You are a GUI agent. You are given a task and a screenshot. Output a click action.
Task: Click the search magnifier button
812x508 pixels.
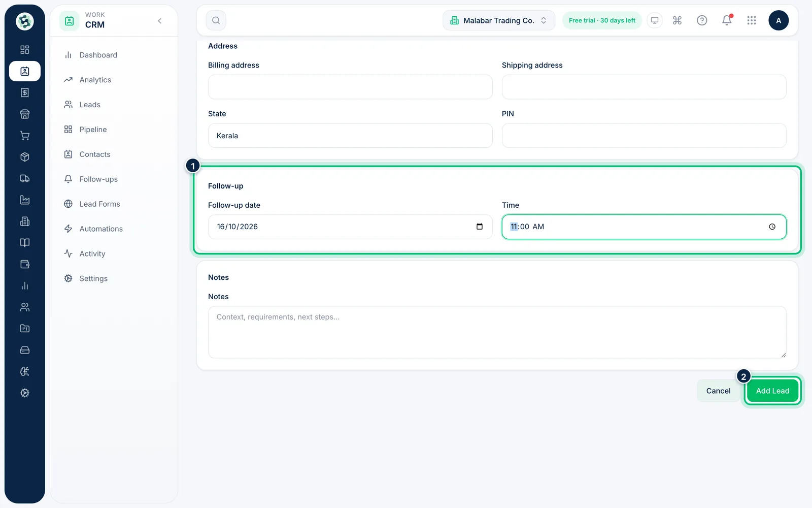216,20
